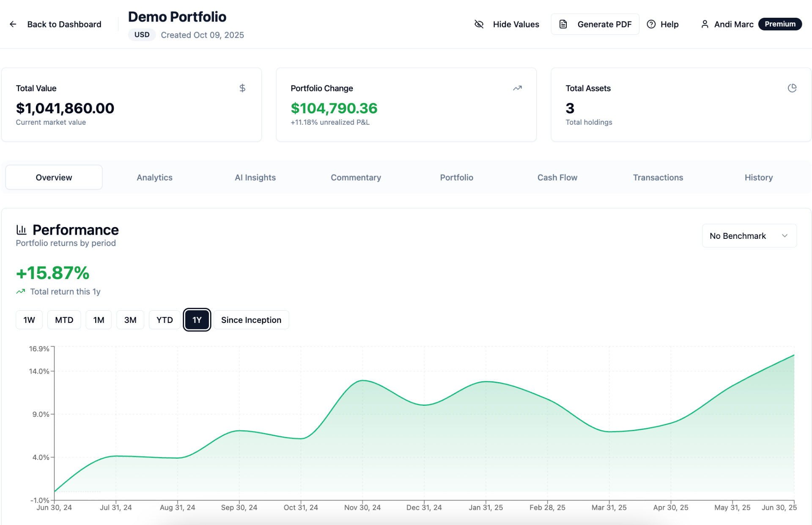Click the back arrow beside Back to Dashboard
This screenshot has width=812, height=525.
click(x=13, y=24)
